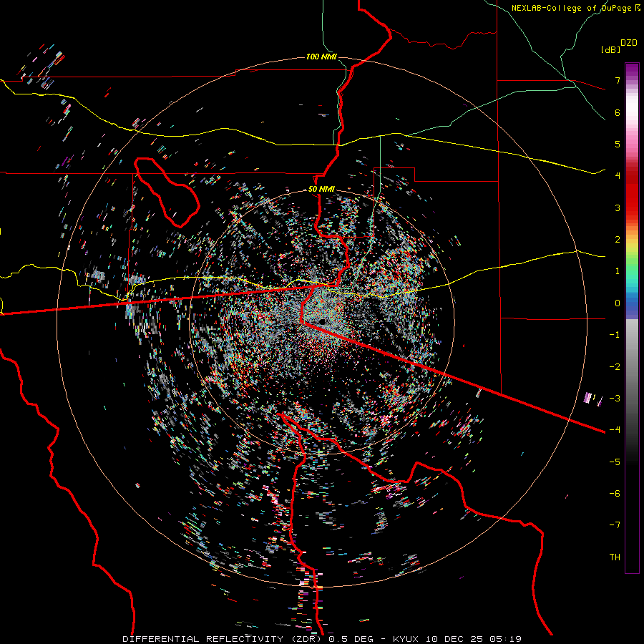Click the 5 value on the dB scale
The image size is (644, 644).
click(618, 144)
